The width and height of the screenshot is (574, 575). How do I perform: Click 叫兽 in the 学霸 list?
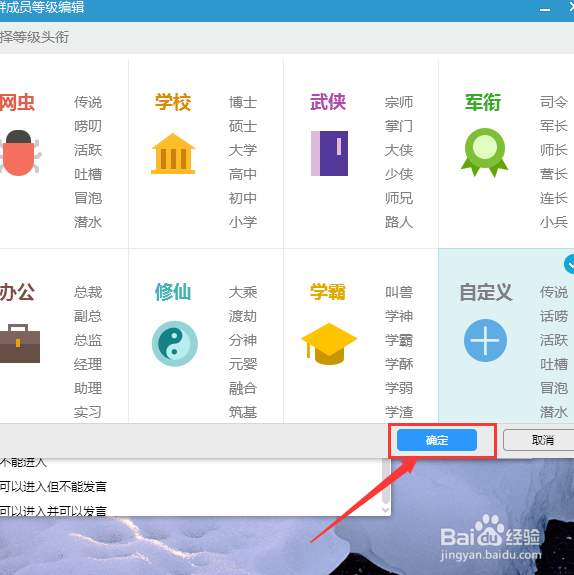tap(399, 292)
